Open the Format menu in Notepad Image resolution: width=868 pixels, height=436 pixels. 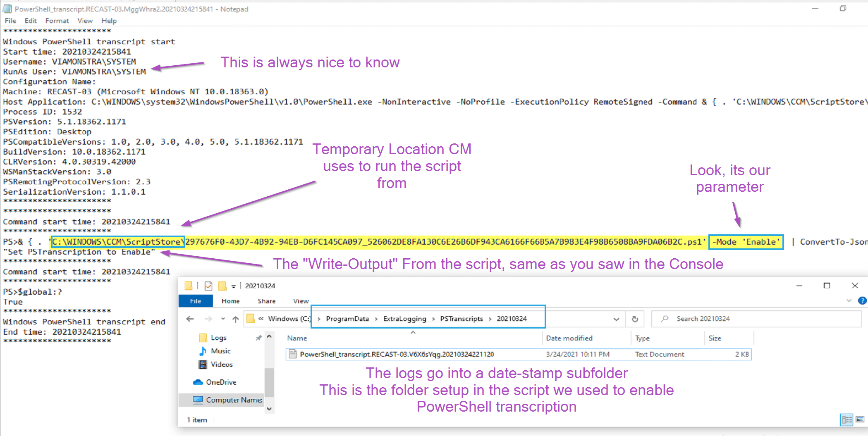[57, 21]
